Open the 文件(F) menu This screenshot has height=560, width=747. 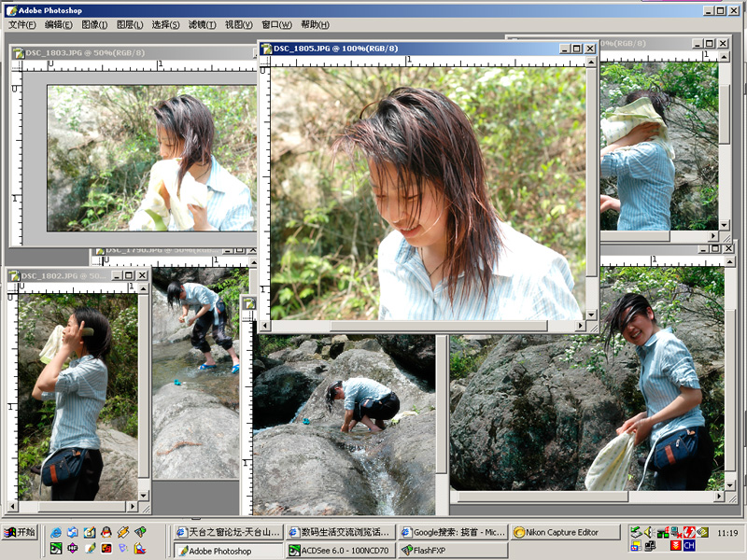click(22, 24)
